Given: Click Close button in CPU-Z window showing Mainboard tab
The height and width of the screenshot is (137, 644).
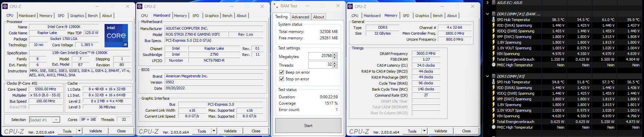Looking at the screenshot, I should coord(256,131).
